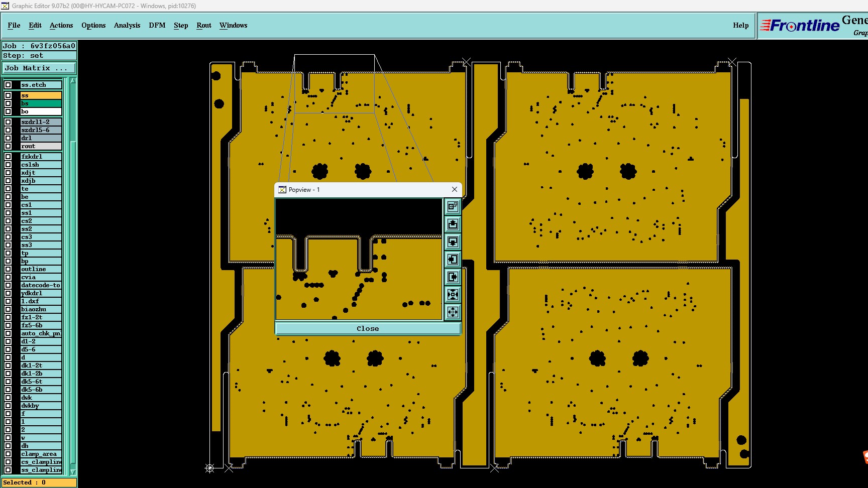Select the rout layer in the list
The height and width of the screenshot is (488, 868).
click(41, 146)
